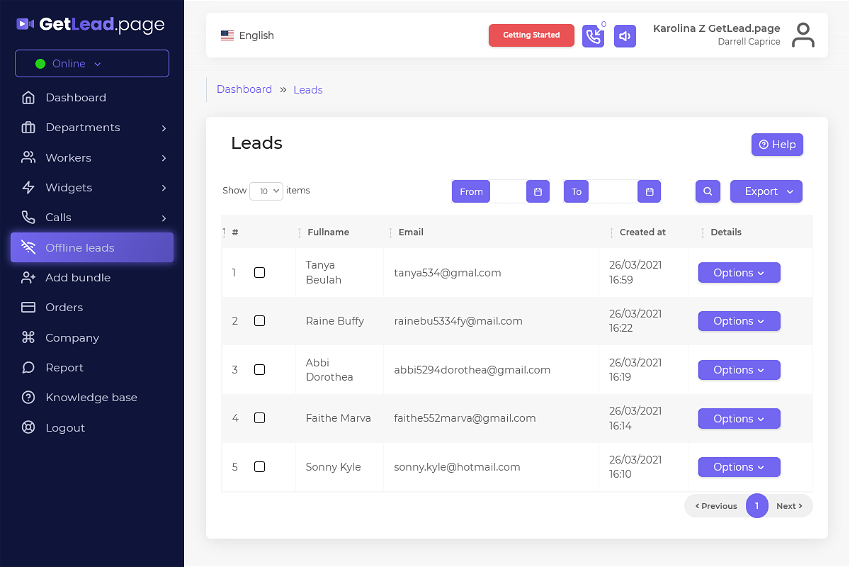Click the speaker sound icon in header
Image resolution: width=850 pixels, height=567 pixels.
click(x=625, y=36)
